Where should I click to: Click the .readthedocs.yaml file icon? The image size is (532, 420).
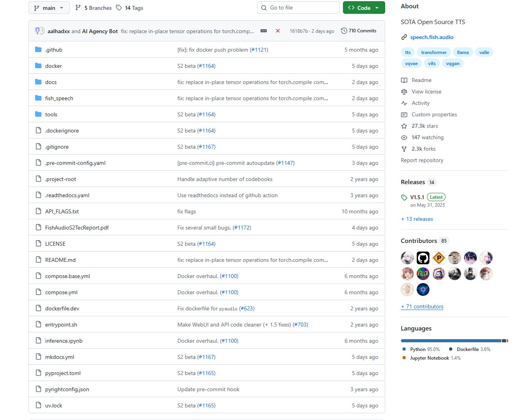(x=38, y=195)
